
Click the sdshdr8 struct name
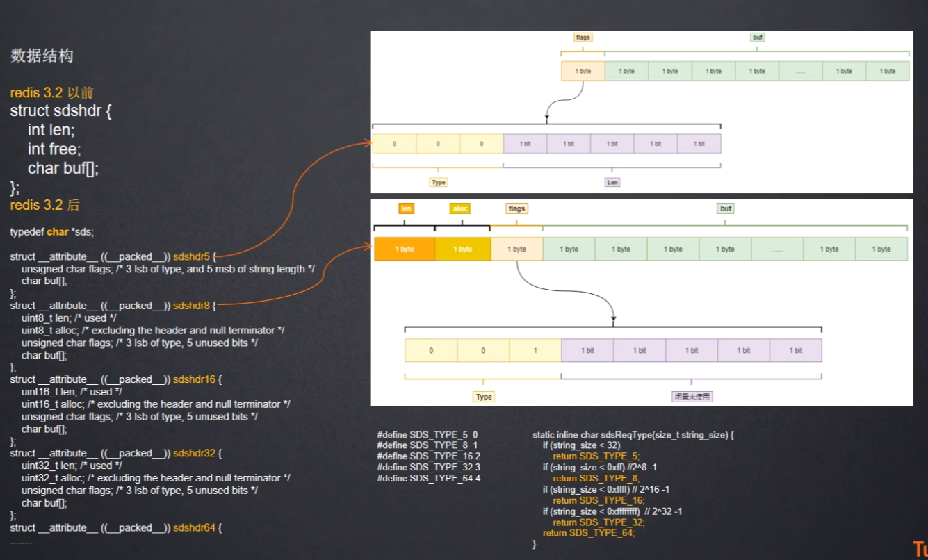(x=191, y=306)
